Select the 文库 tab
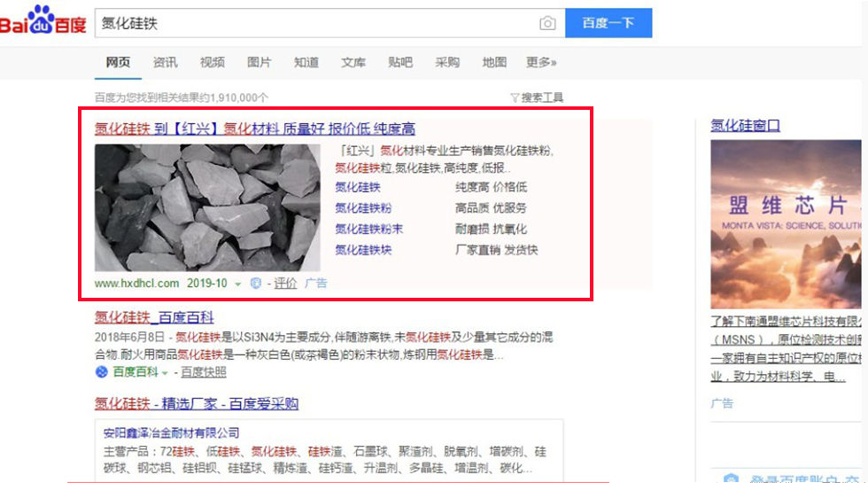This screenshot has width=868, height=483. [x=353, y=62]
